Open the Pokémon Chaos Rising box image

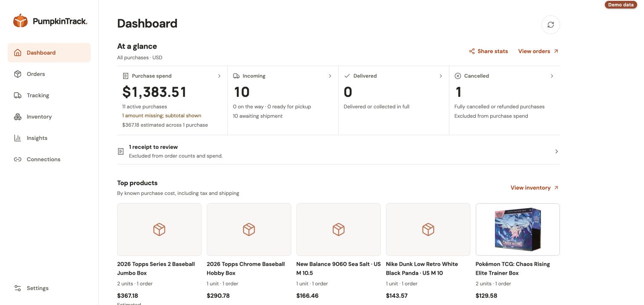click(x=517, y=229)
